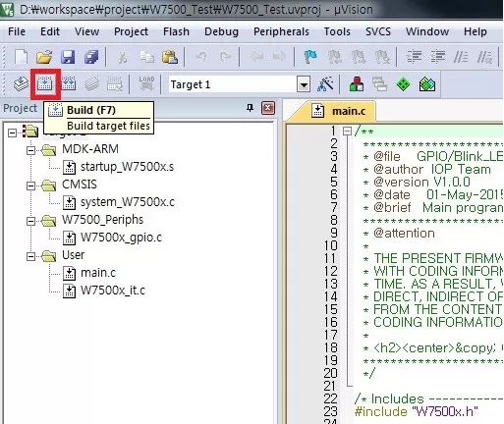Select system_W7500x.c in project tree

click(x=128, y=202)
